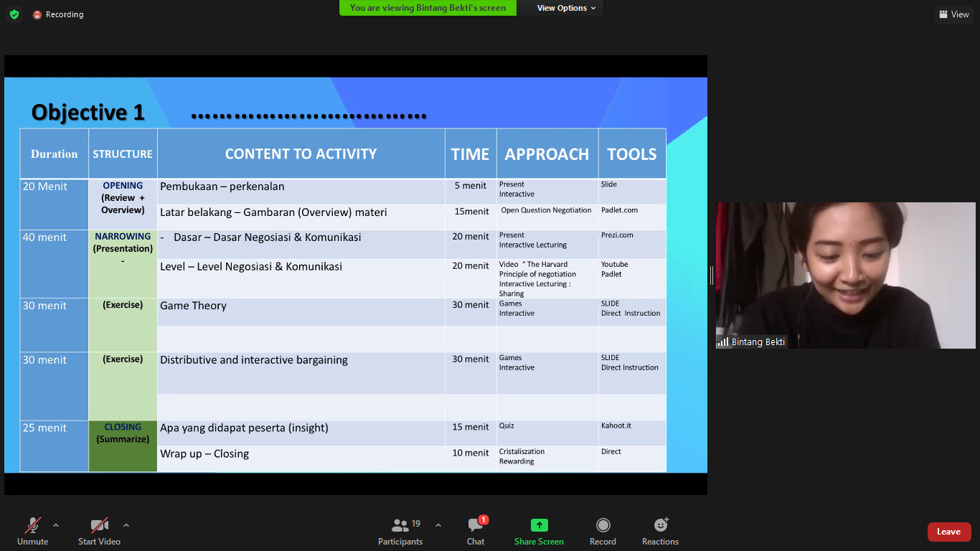Open the View layout menu

(x=953, y=14)
